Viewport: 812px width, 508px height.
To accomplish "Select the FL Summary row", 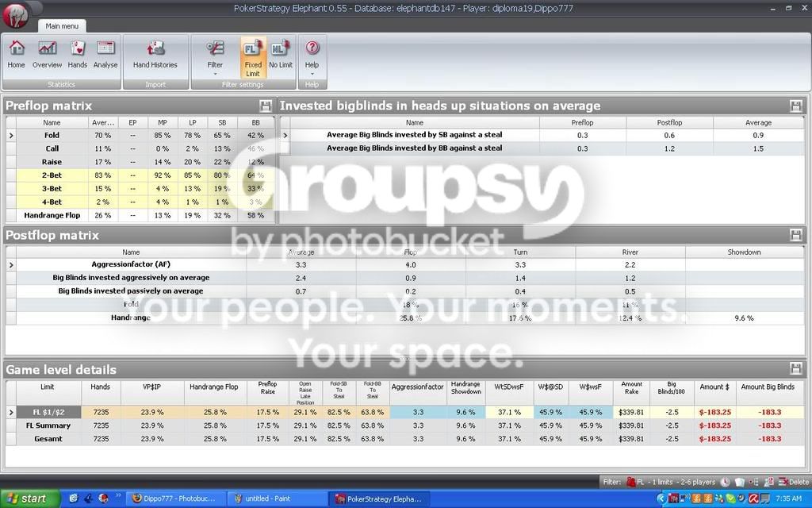I will 405,425.
